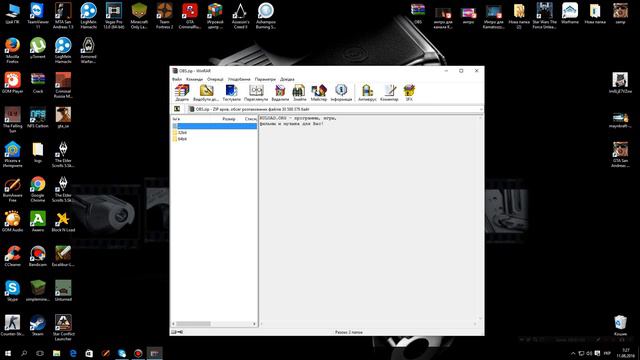Run the Антивірус (Virus scan) tool
Screen dimensions: 640x360
click(x=367, y=93)
